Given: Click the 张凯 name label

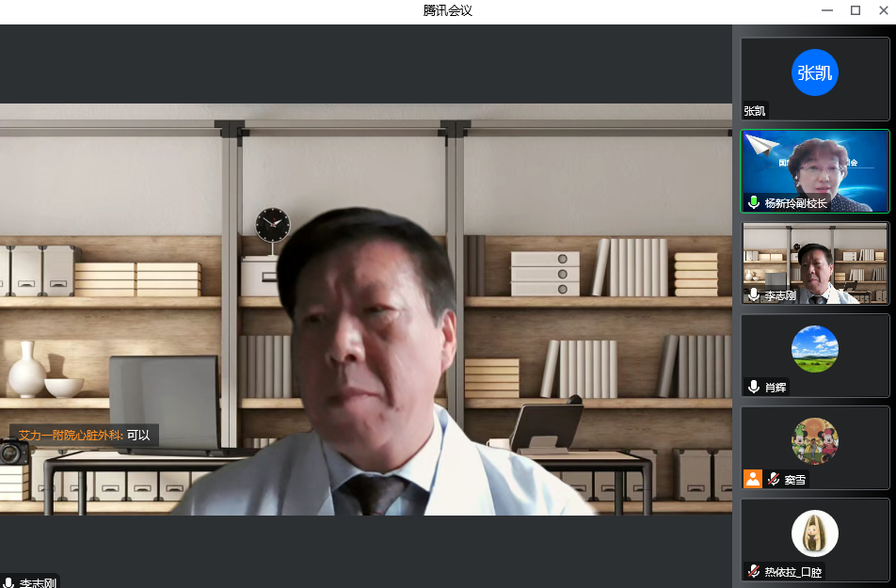Looking at the screenshot, I should click(755, 111).
